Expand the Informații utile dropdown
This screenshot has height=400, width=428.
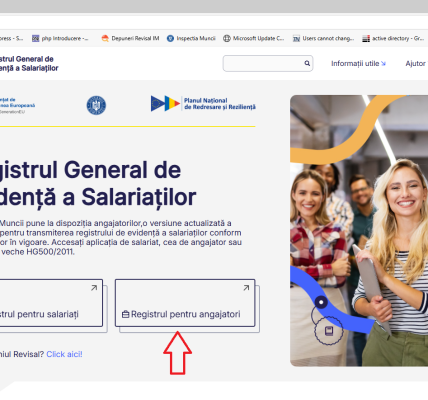(358, 63)
